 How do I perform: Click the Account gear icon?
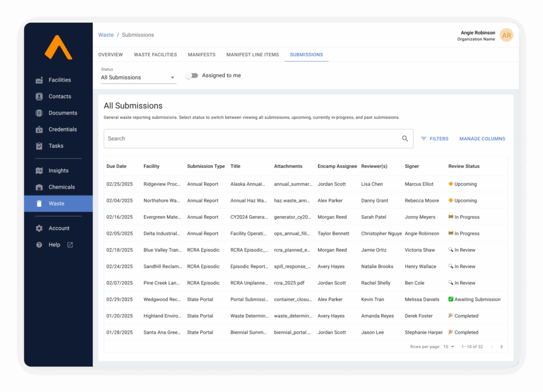[x=39, y=228]
